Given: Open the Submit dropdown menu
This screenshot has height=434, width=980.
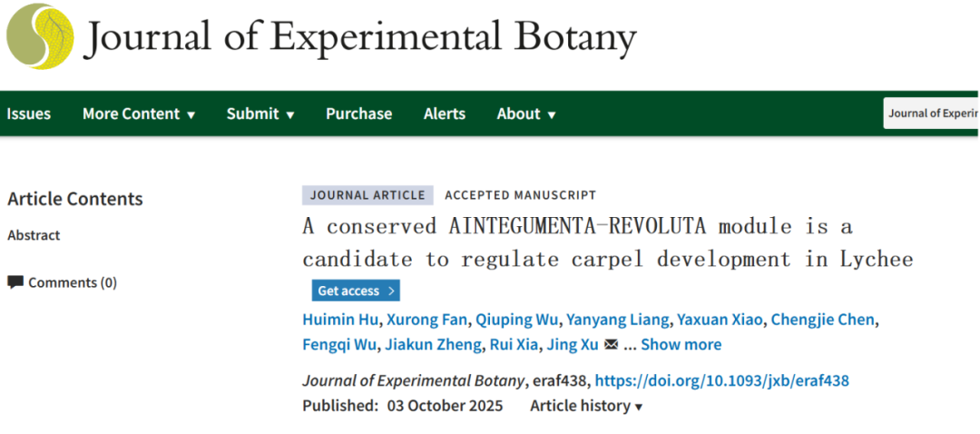Looking at the screenshot, I should coord(260,114).
